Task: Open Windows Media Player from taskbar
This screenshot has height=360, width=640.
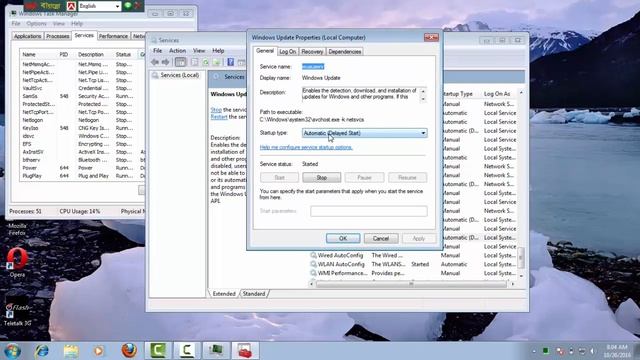Action: point(98,351)
